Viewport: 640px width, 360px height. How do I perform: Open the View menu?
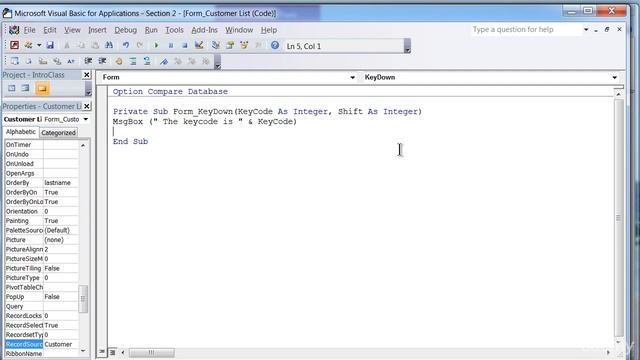click(72, 30)
